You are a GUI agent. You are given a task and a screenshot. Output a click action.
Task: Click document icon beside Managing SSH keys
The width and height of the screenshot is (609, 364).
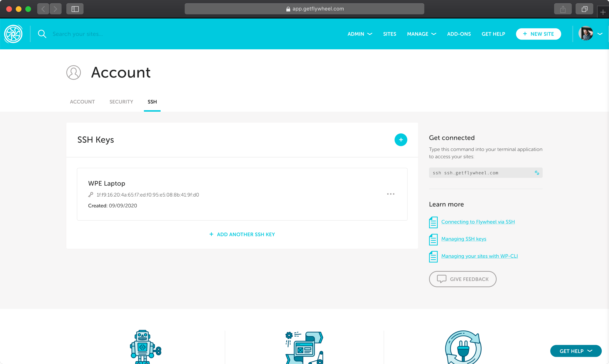[433, 239]
